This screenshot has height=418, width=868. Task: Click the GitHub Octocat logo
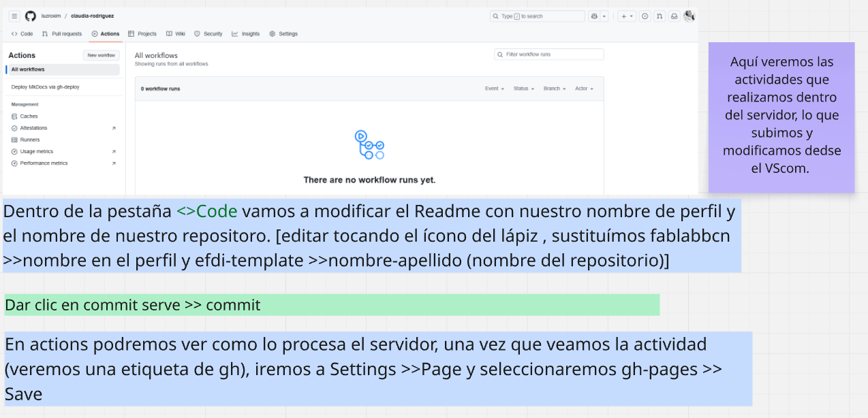[x=31, y=16]
